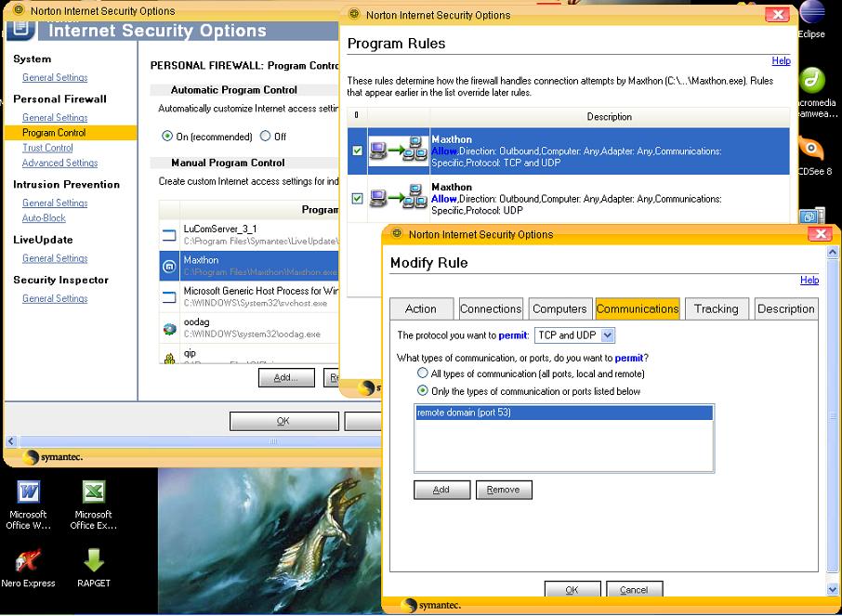Open Advanced Settings link
Screen dimensions: 842x616
pyautogui.click(x=60, y=163)
